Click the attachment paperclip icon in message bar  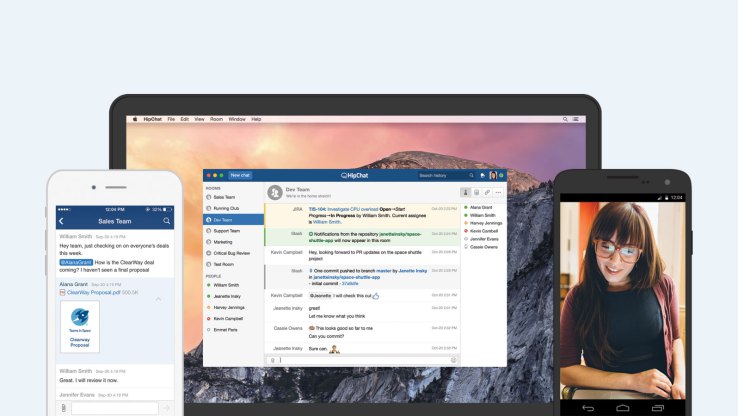click(x=273, y=360)
